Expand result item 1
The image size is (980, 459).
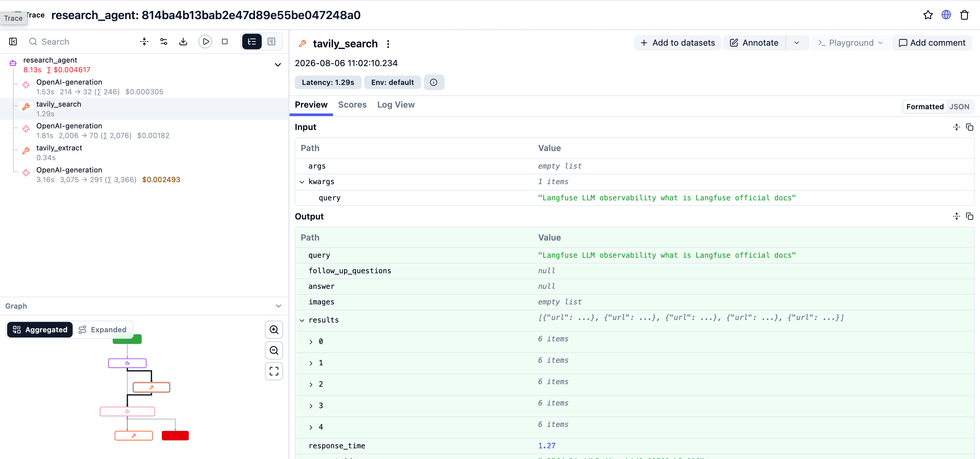click(x=311, y=363)
